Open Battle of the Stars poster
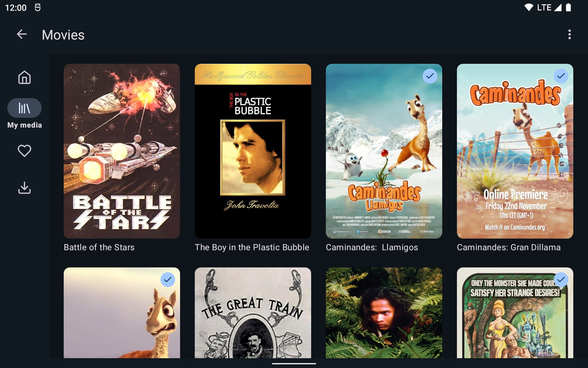Image resolution: width=588 pixels, height=368 pixels. tap(122, 151)
